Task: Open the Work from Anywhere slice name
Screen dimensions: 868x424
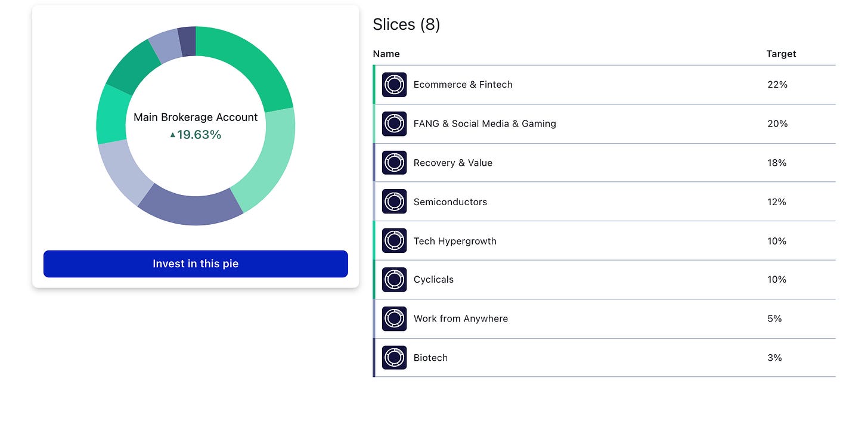Action: (461, 318)
